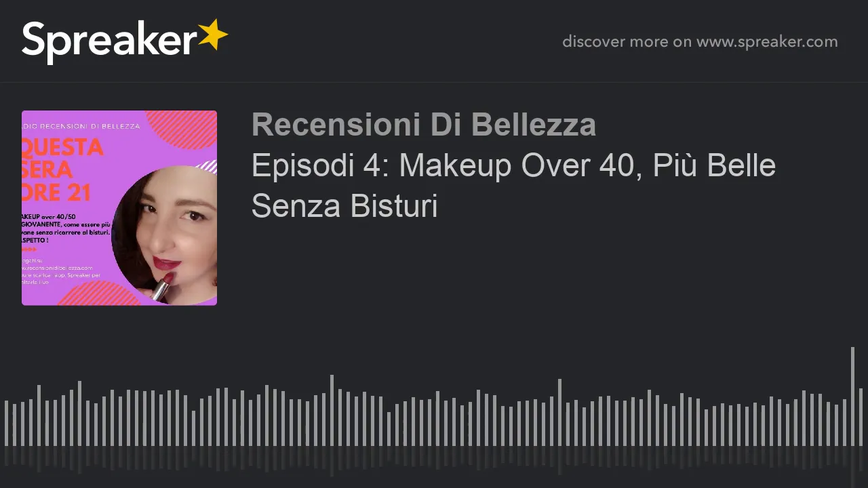Click the orange arrow row on cover

(29, 249)
